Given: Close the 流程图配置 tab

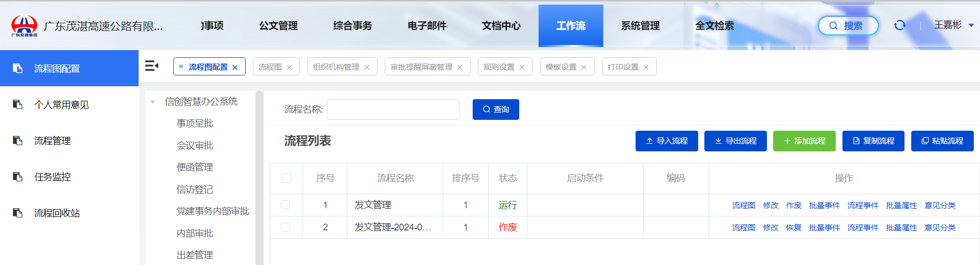Looking at the screenshot, I should pyautogui.click(x=235, y=67).
